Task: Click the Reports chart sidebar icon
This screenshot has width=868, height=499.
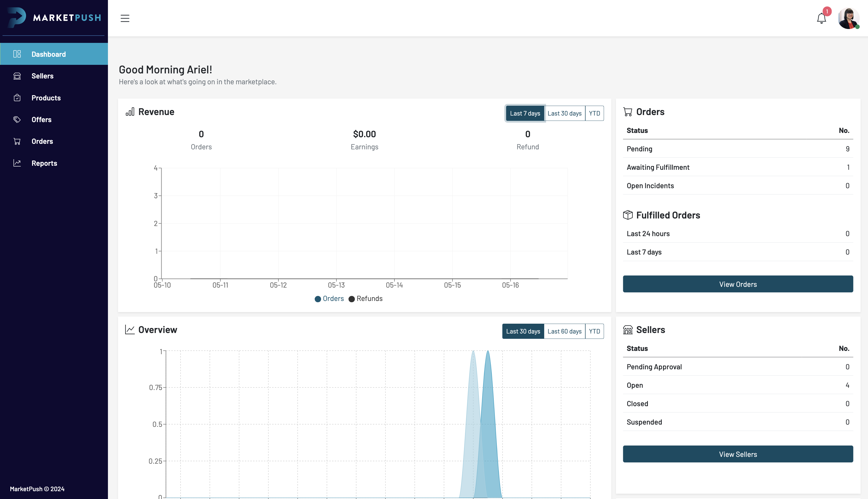Action: [x=17, y=163]
